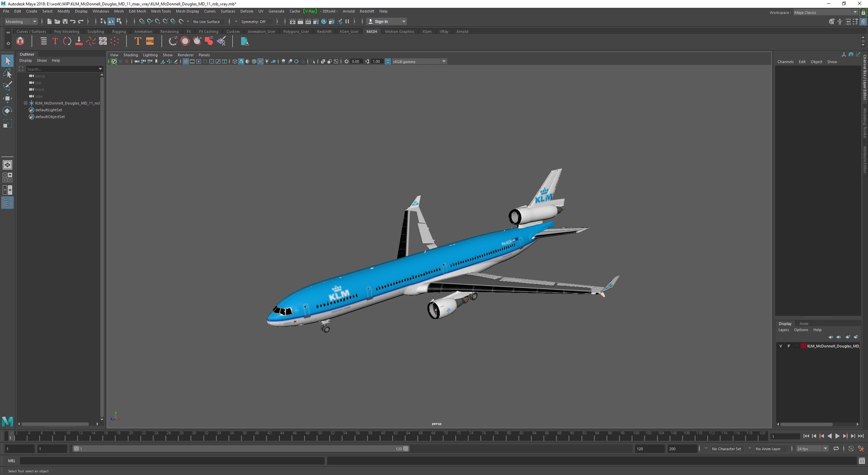Choose the Move tool in toolbox

coord(7,98)
